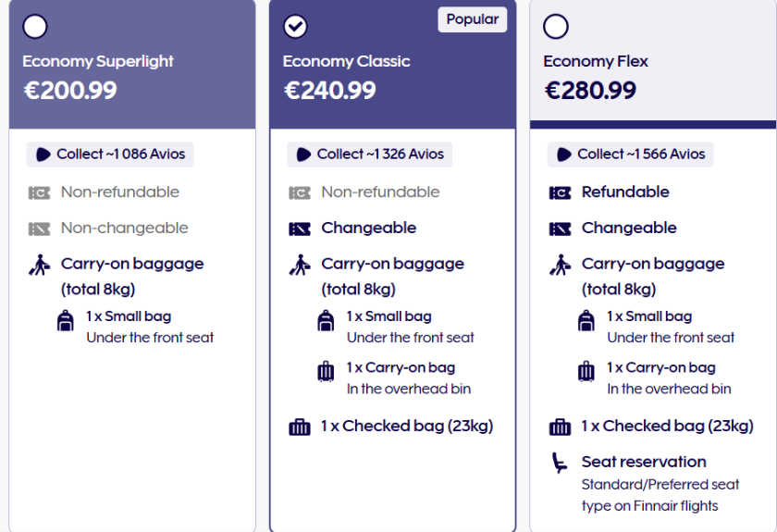Click the seat reservation icon in Economy Flex
The width and height of the screenshot is (777, 532).
tap(560, 463)
